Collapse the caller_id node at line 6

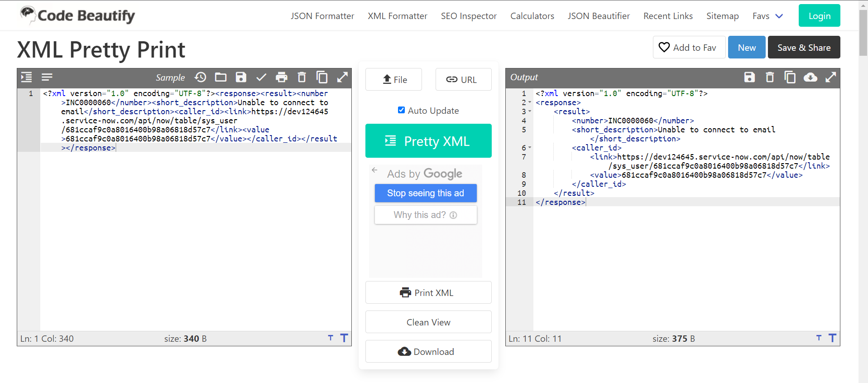[530, 148]
